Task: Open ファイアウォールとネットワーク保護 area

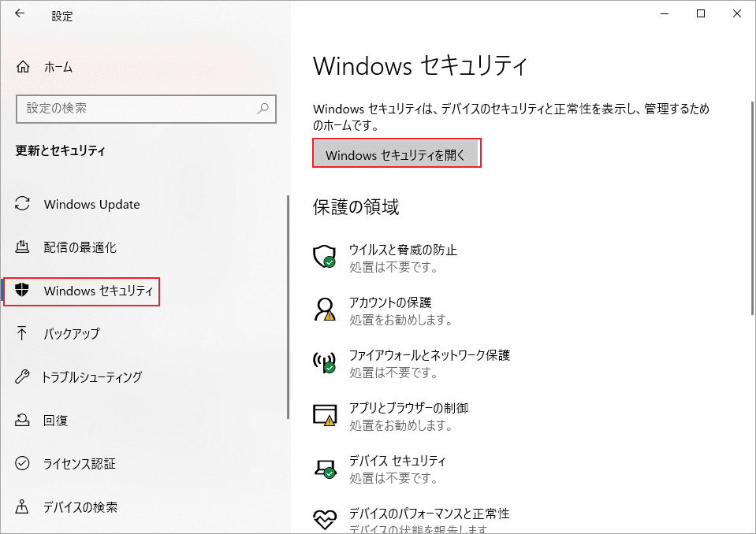Action: pos(429,355)
